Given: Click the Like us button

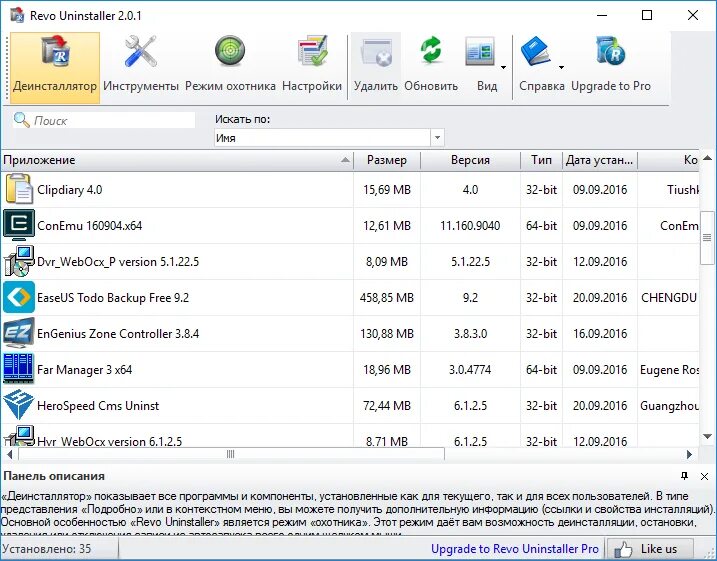Looking at the screenshot, I should (x=649, y=549).
